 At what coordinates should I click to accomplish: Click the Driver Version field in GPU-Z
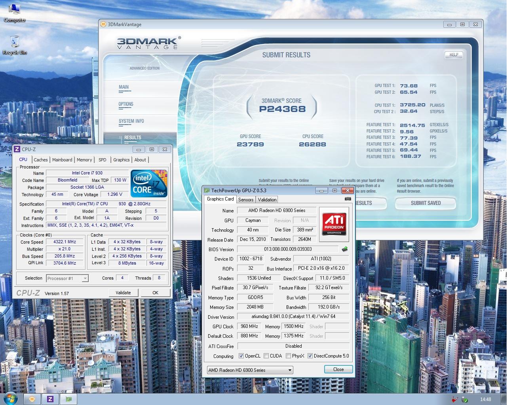coord(293,316)
